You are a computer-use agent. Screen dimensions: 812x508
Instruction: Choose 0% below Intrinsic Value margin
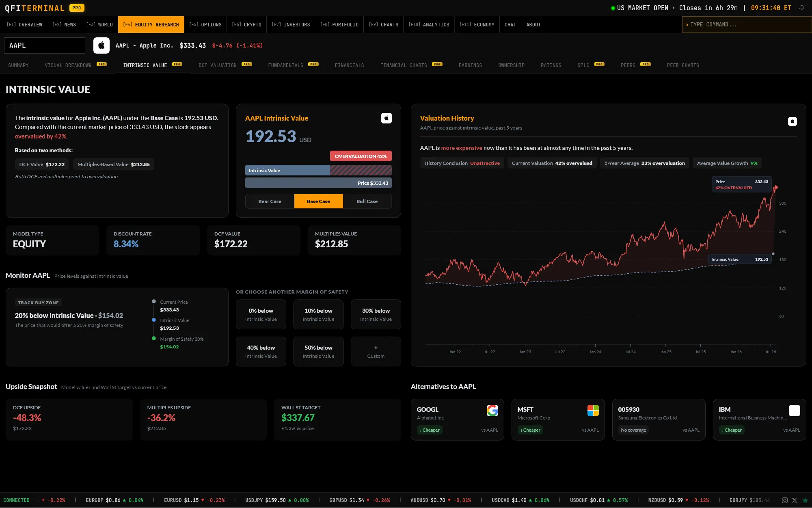[261, 315]
